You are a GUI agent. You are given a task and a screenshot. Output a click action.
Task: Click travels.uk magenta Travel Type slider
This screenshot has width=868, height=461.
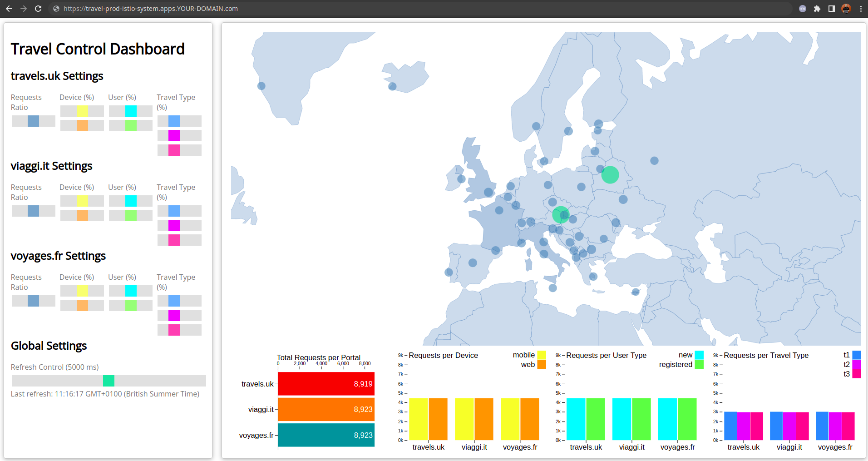pyautogui.click(x=174, y=135)
